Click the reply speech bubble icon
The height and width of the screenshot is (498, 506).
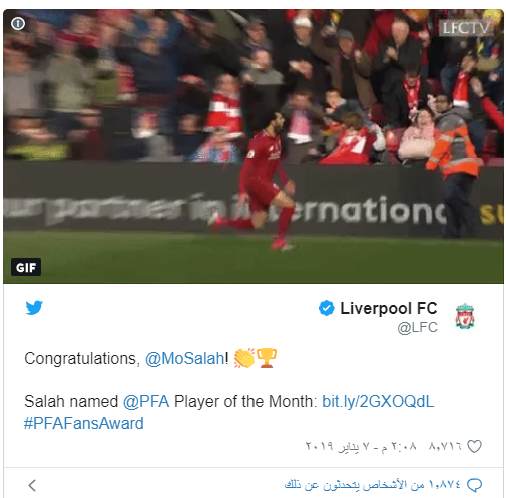click(x=474, y=485)
